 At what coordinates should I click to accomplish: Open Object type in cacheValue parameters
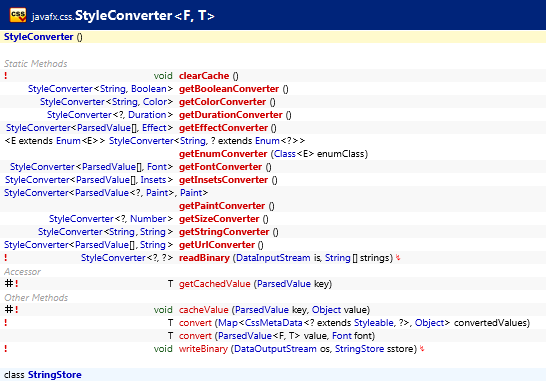pos(326,310)
